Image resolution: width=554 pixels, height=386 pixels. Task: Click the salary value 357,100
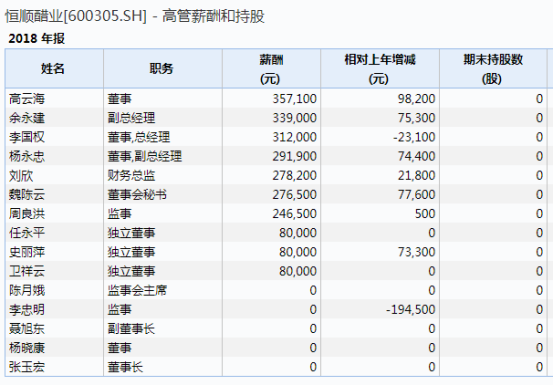pyautogui.click(x=294, y=99)
